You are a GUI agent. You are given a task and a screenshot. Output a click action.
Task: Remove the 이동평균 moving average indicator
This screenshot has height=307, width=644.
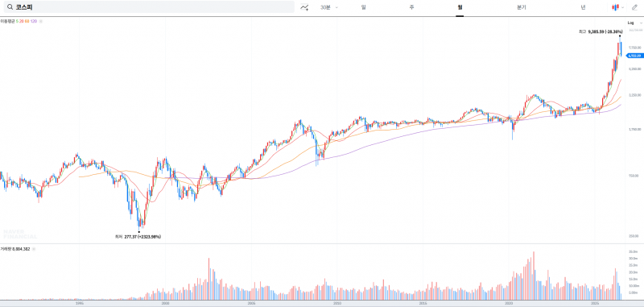[x=41, y=21]
